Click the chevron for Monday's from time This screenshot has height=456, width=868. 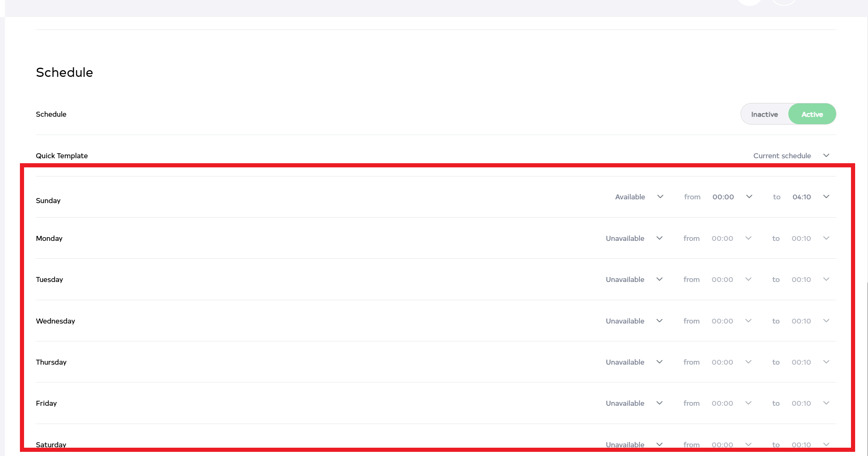748,238
